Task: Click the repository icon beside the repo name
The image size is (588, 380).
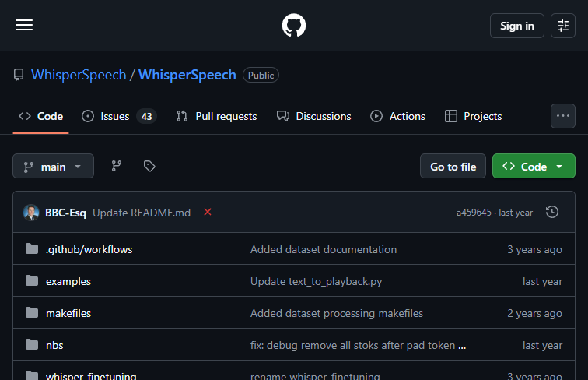Action: [19, 75]
